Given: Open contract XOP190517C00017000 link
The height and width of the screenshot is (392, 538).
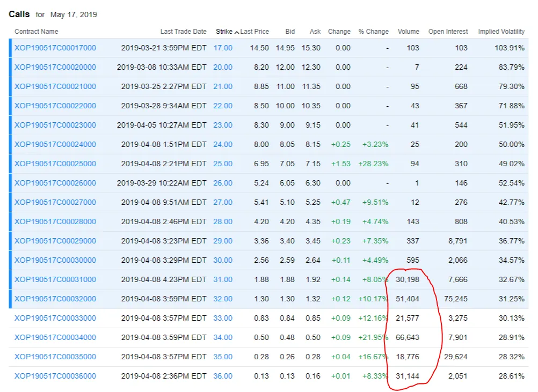Looking at the screenshot, I should pos(55,48).
